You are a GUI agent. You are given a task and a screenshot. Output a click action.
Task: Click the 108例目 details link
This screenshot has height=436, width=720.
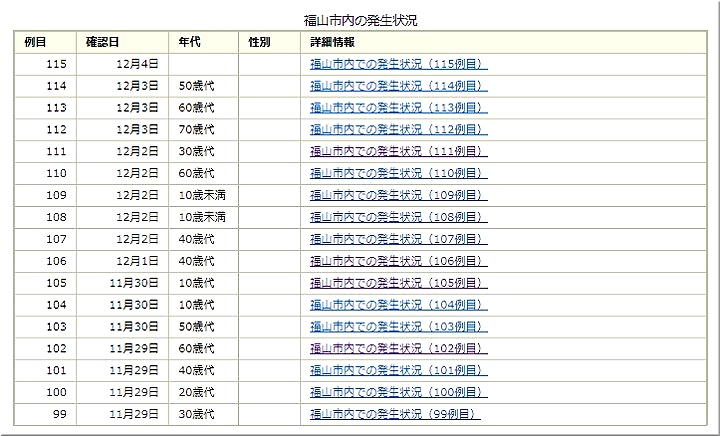tap(398, 217)
